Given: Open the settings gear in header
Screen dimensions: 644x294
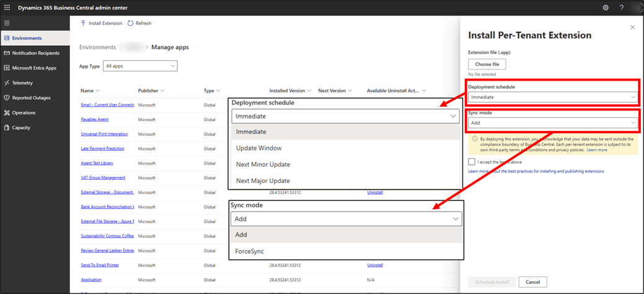Looking at the screenshot, I should click(x=606, y=8).
